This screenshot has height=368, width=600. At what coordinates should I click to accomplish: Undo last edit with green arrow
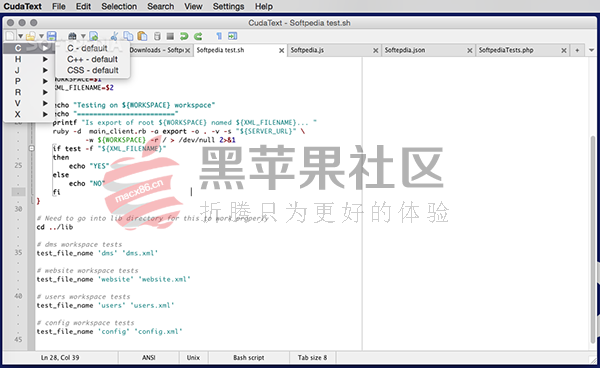point(184,36)
